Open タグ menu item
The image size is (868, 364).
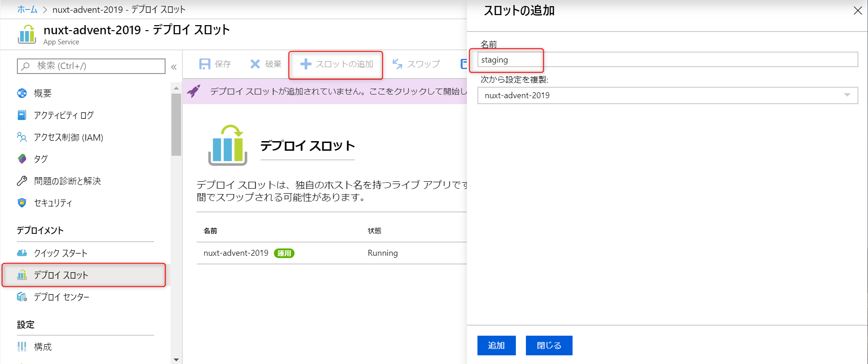coord(41,159)
